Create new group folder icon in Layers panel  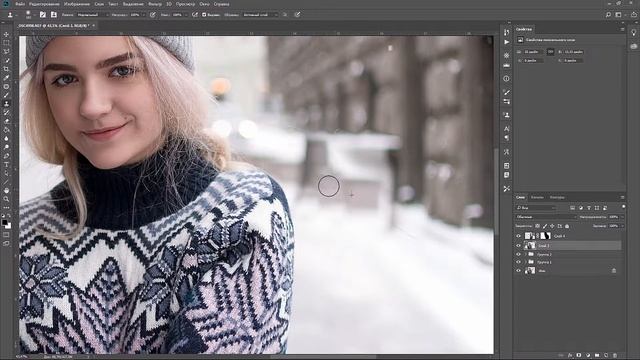(x=597, y=356)
